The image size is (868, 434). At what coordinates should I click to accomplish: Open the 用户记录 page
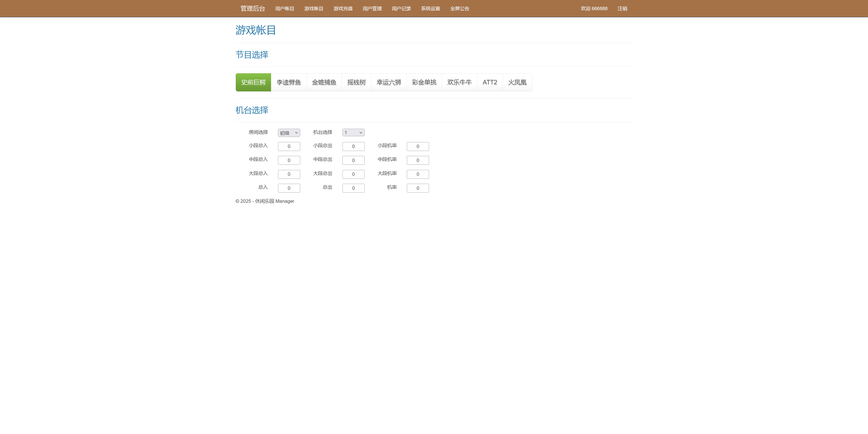tap(401, 8)
